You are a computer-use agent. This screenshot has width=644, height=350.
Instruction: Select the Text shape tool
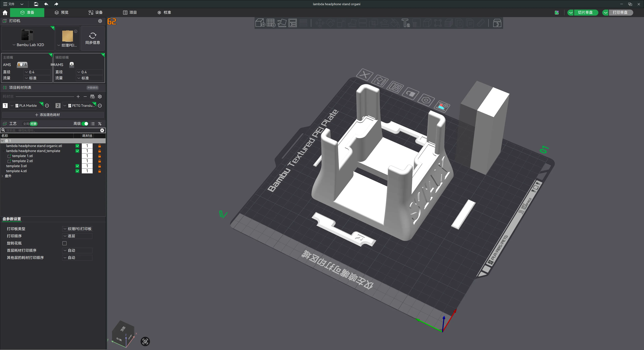tap(406, 23)
